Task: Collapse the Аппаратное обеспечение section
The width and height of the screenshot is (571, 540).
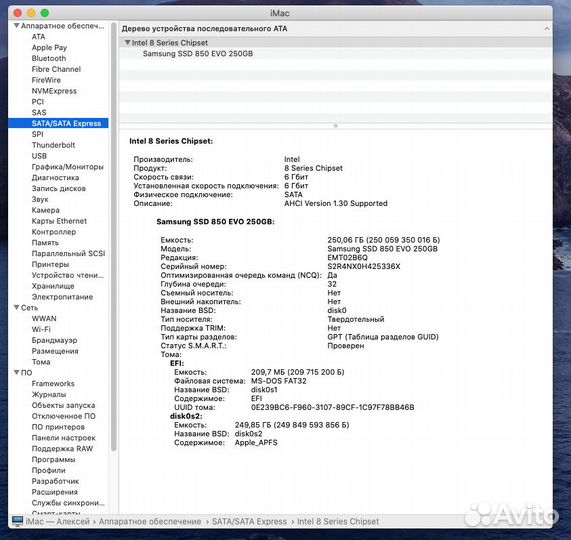Action: [16, 26]
